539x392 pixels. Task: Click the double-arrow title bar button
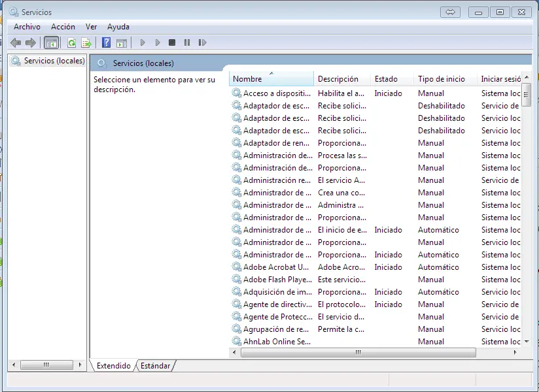(450, 12)
